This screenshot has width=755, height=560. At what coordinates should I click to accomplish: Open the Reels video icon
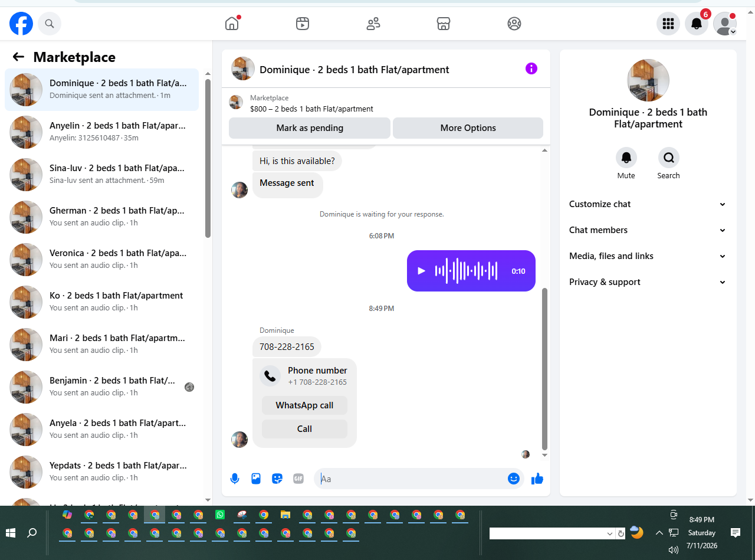303,24
